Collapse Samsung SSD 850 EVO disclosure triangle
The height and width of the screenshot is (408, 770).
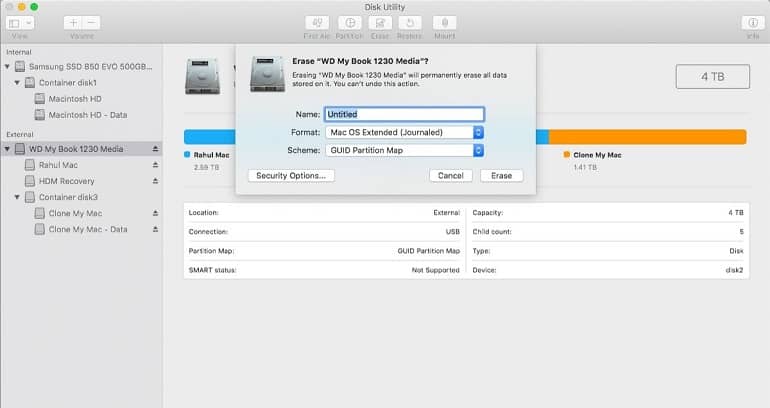coord(7,66)
